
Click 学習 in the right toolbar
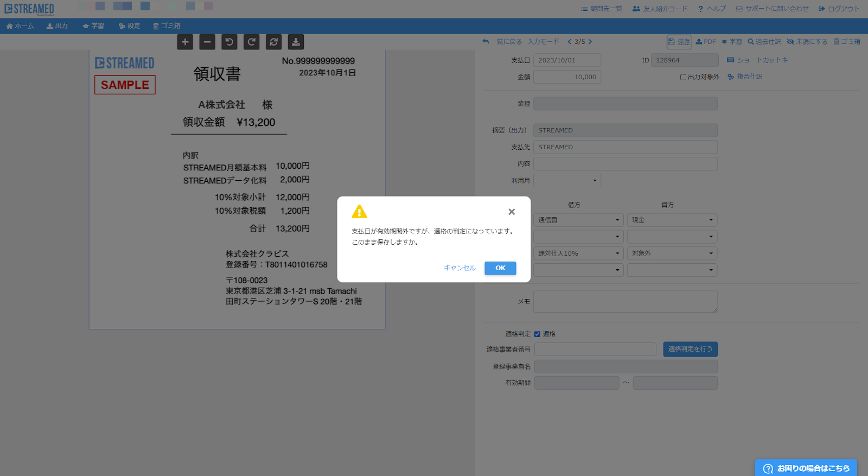coord(731,42)
